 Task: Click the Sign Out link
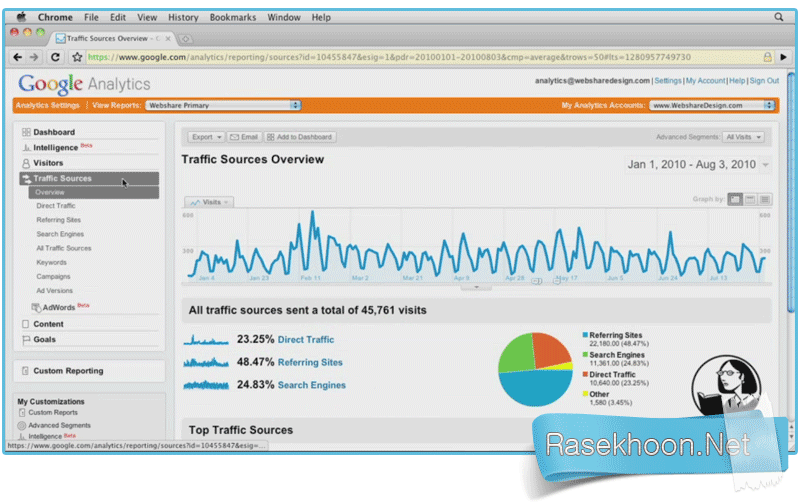[x=764, y=81]
